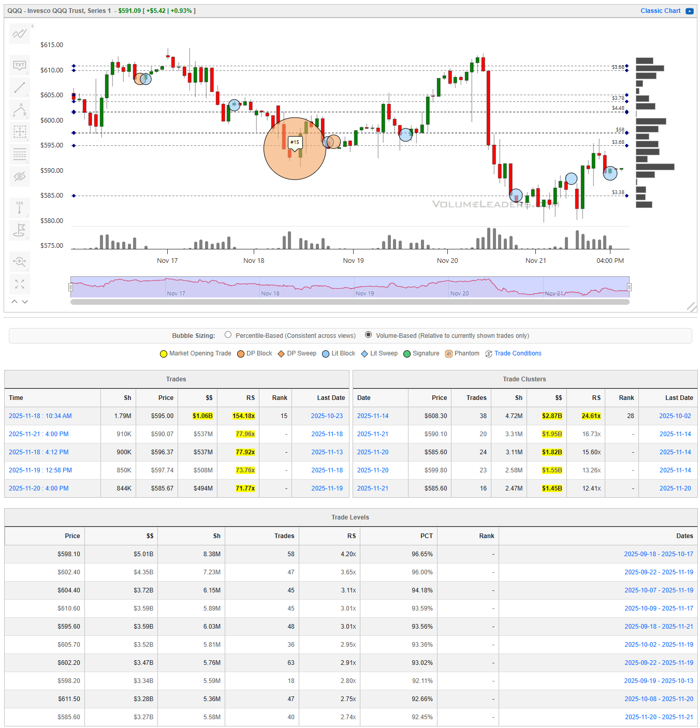Click the toolbar up arrow chevron
700x728 pixels.
tap(14, 301)
